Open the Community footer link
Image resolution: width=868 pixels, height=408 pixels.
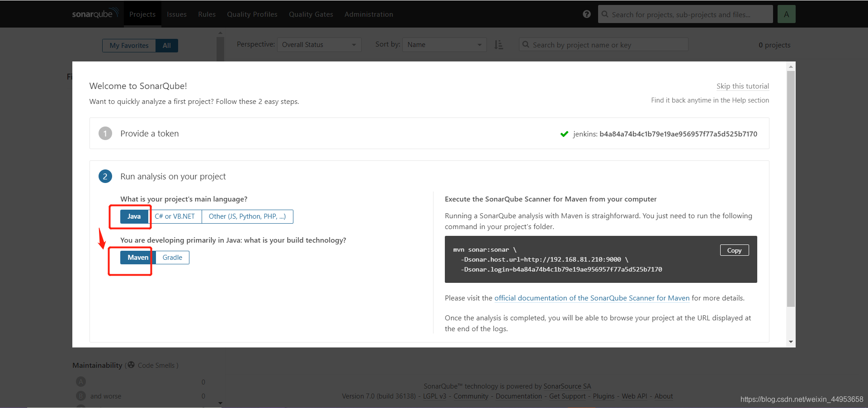click(x=471, y=396)
